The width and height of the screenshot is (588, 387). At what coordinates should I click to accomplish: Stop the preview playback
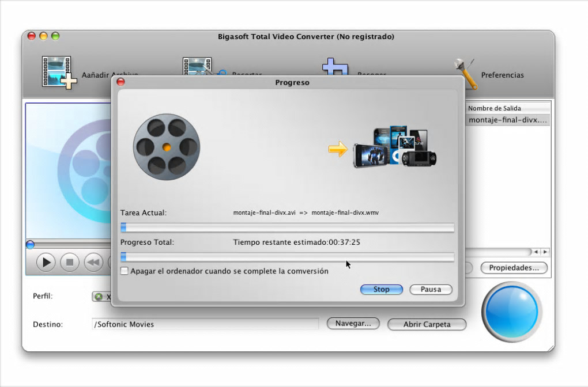click(70, 262)
